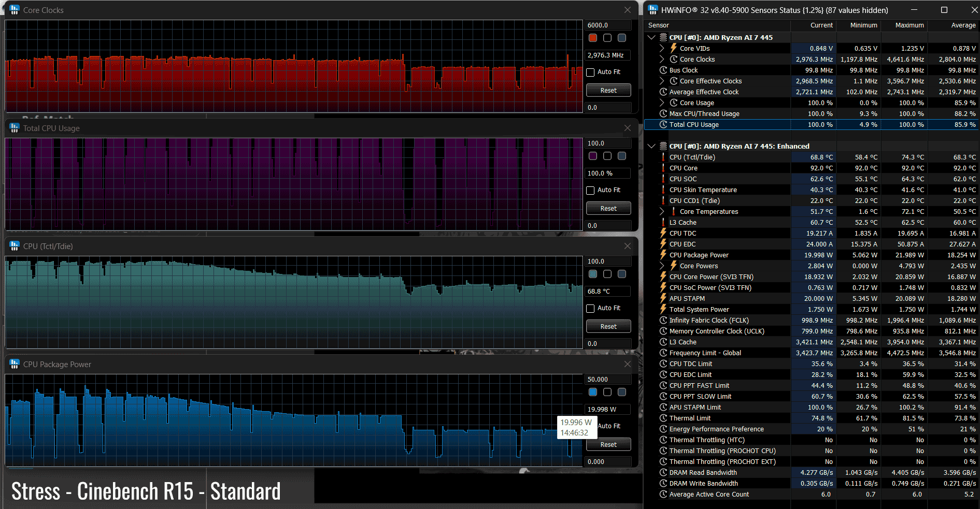The height and width of the screenshot is (509, 980).
Task: Click the icon for DRAM Read Bandwidth
Action: point(663,472)
